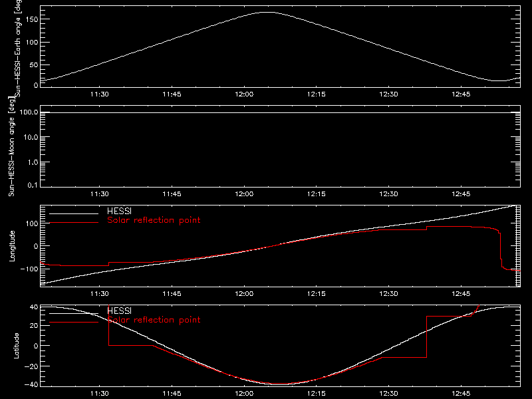
Task: Click '11:45' time label under Latitude plot
Action: tap(172, 394)
